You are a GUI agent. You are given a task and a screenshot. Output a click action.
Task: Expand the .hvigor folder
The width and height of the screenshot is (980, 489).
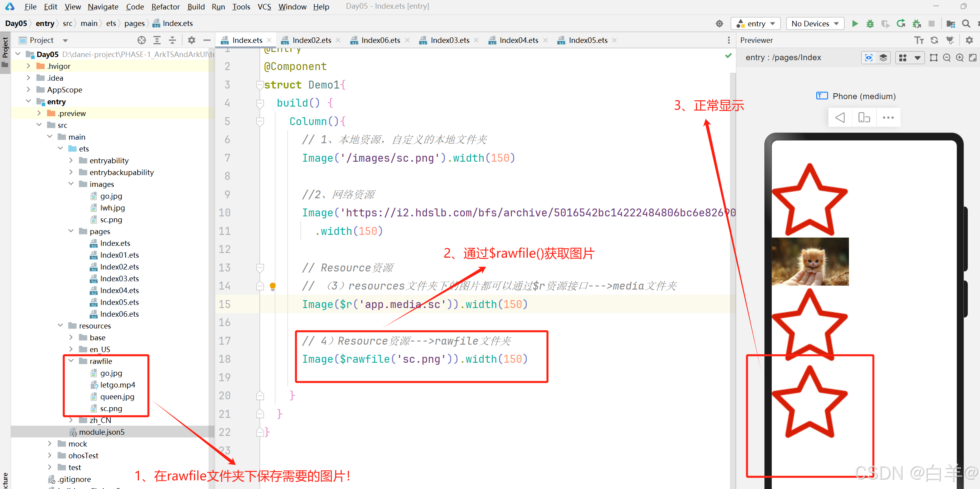tap(28, 66)
